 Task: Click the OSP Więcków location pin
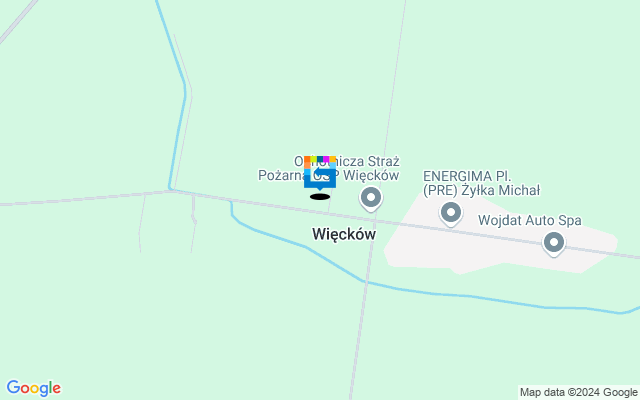click(371, 199)
